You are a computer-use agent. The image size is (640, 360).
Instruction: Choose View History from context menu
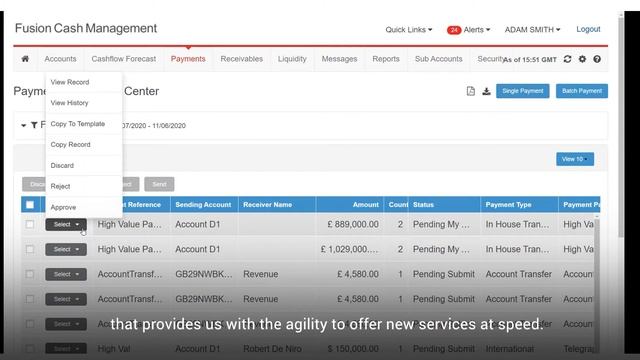(x=84, y=103)
